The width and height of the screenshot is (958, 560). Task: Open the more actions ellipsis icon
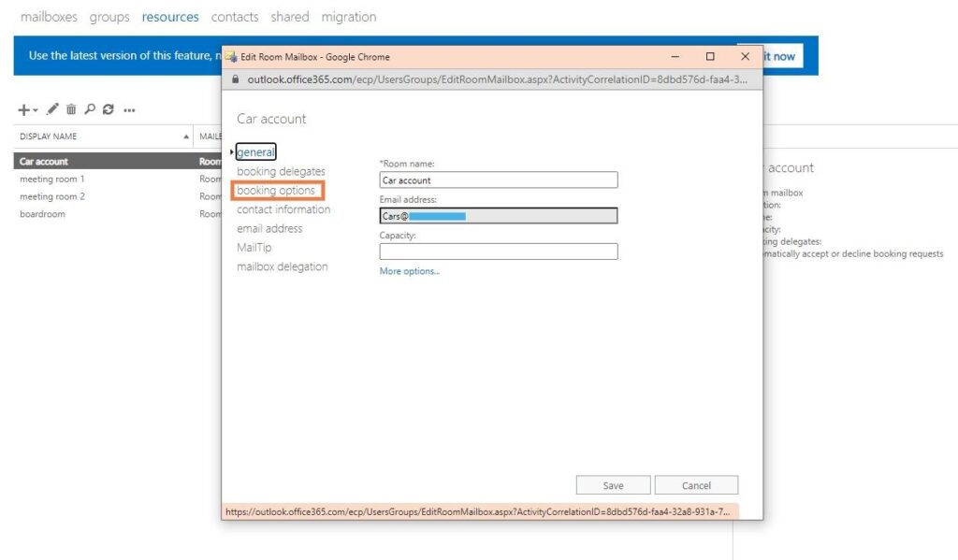(x=129, y=109)
